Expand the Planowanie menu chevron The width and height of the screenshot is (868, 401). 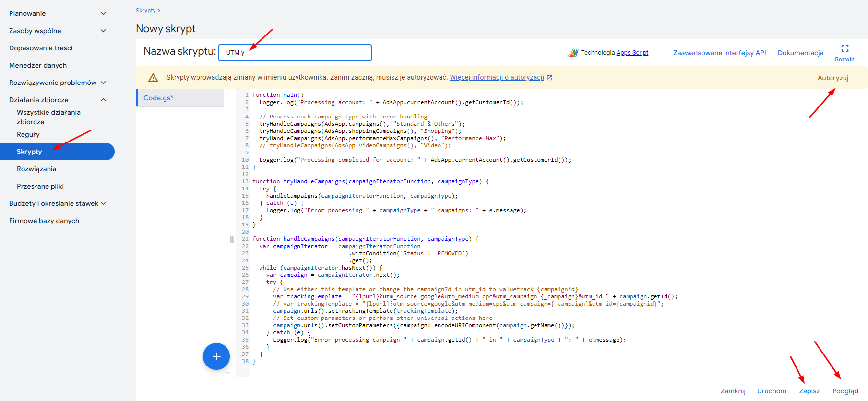pos(103,13)
